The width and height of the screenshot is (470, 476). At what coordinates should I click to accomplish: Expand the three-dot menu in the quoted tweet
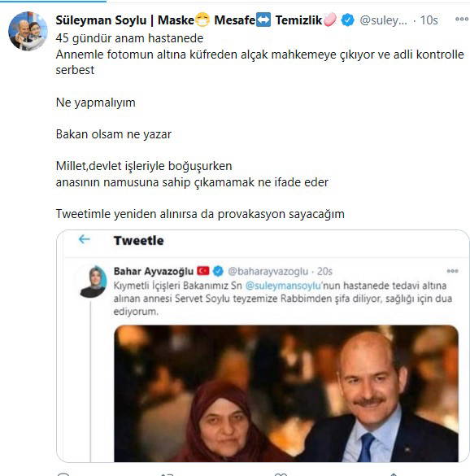coord(452,271)
